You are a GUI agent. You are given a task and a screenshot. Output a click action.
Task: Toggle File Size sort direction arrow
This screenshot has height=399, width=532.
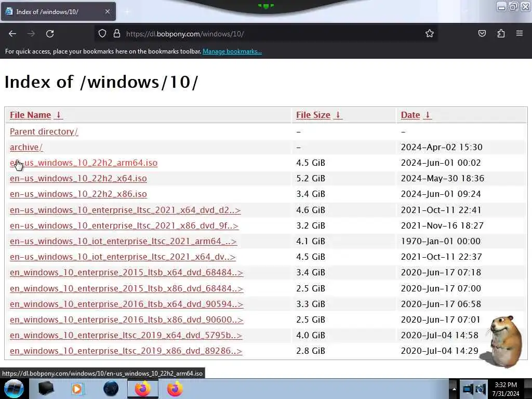338,115
